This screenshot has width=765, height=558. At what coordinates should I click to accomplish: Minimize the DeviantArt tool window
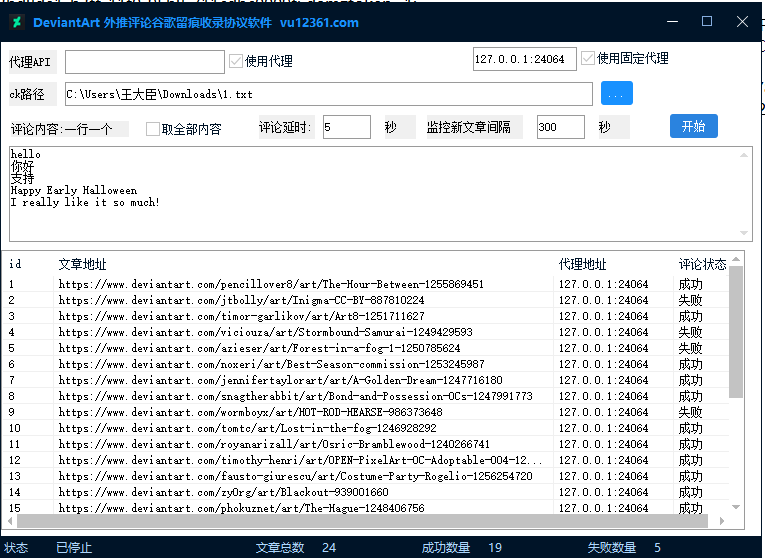tap(672, 21)
